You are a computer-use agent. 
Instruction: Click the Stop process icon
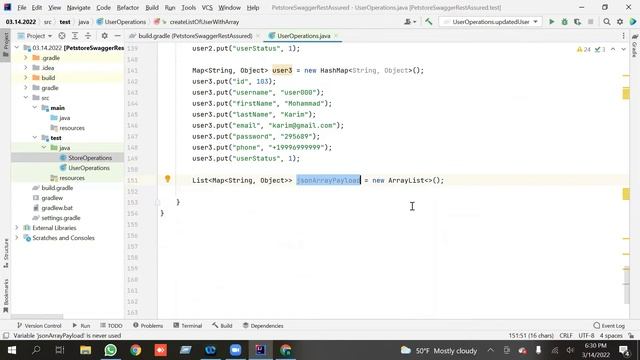tap(590, 22)
